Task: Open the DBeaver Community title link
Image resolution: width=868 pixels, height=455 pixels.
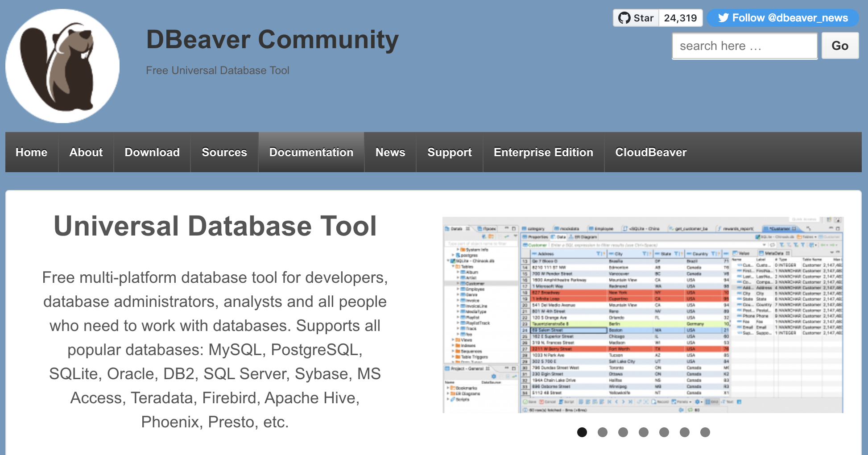Action: 272,39
